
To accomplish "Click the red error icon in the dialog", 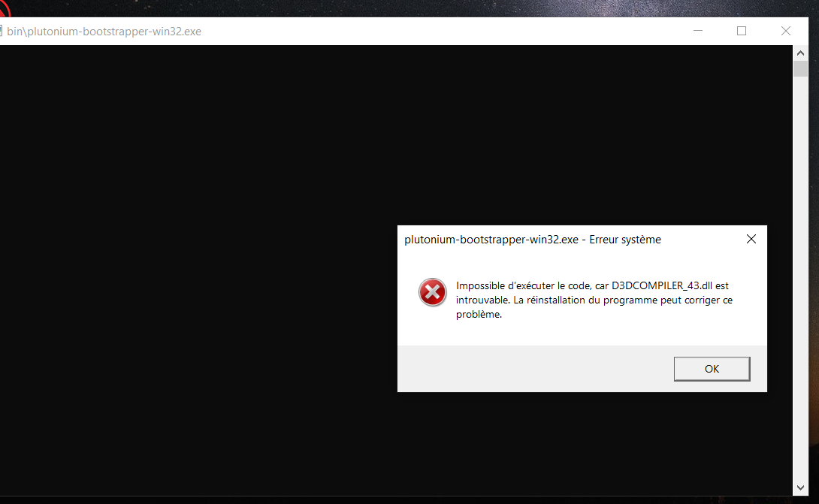I will point(433,292).
